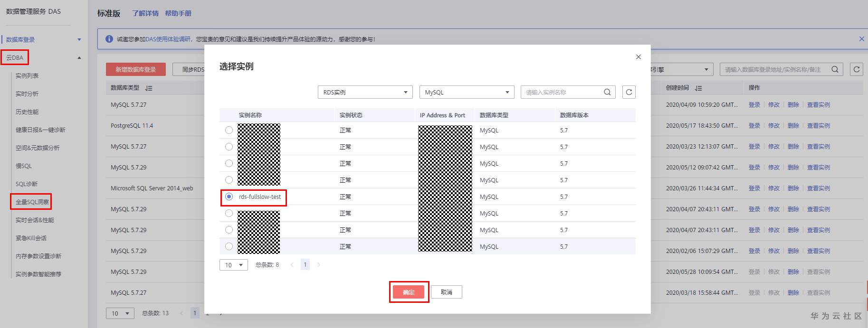
Task: Open 慢SQL in the sidebar
Action: 24,166
